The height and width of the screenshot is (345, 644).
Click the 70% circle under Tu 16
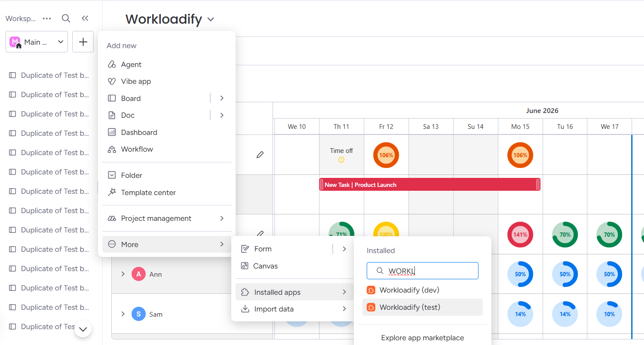coord(565,235)
